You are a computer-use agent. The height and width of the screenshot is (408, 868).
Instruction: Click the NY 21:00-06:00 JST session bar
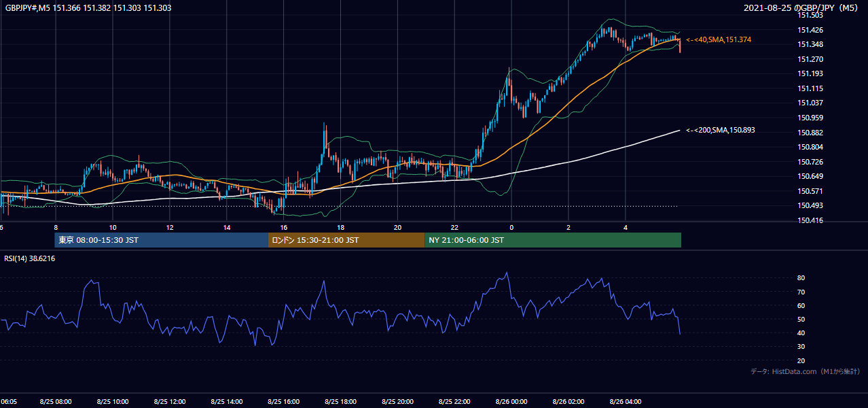pos(553,240)
